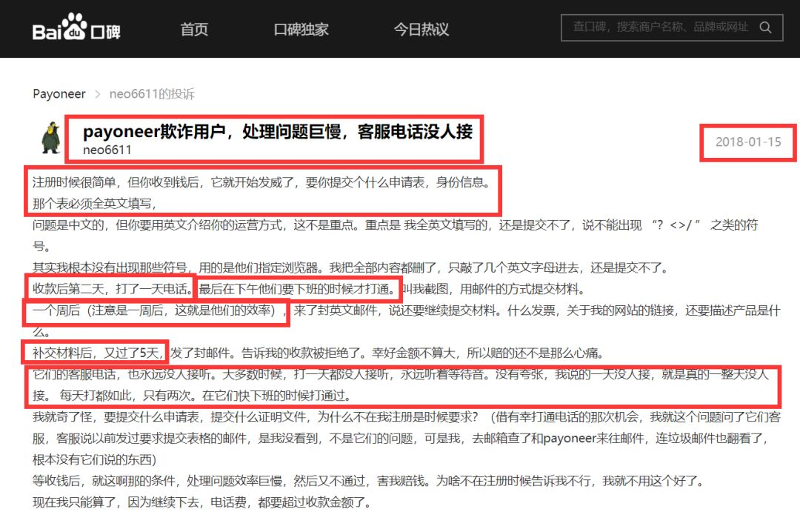Click the line starting 问题是中文的

(x=396, y=225)
